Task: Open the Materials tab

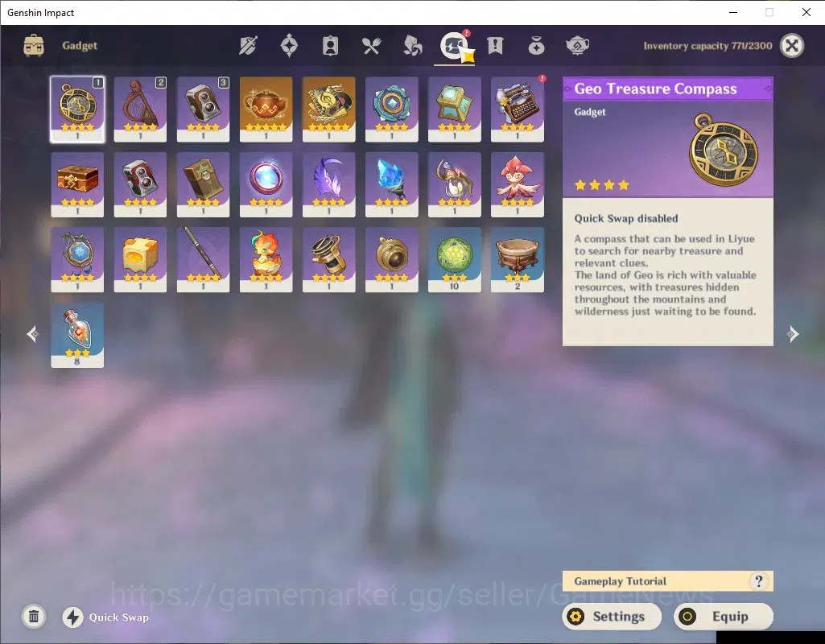Action: (412, 46)
